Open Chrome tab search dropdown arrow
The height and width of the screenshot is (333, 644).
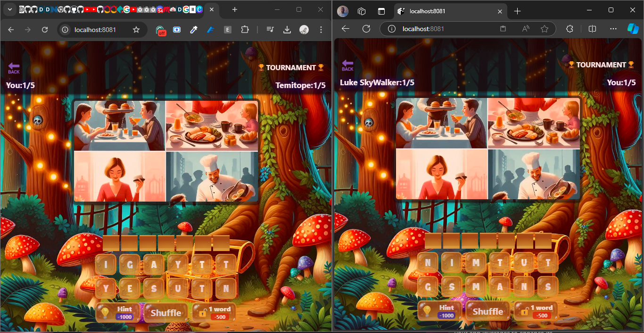9,9
